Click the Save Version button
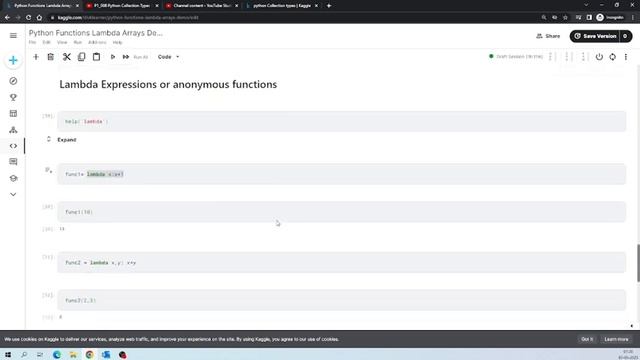Viewport: 640px width, 360px height. [595, 36]
